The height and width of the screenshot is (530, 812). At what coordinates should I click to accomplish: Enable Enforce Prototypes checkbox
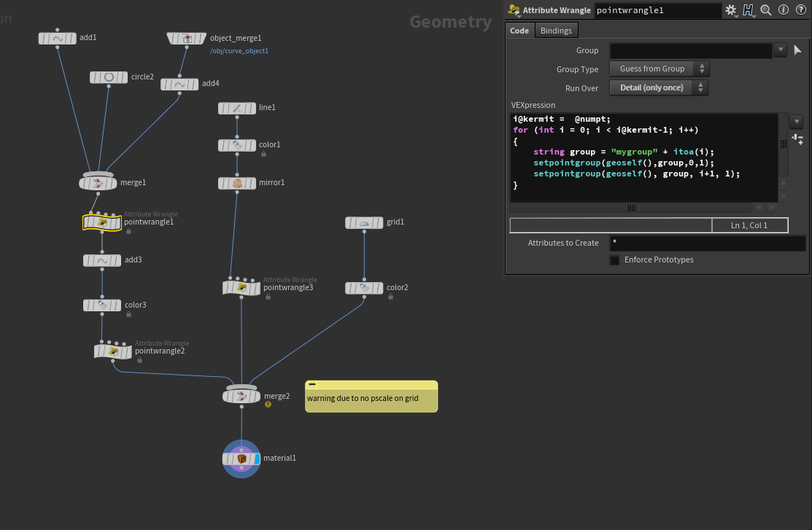click(x=615, y=260)
